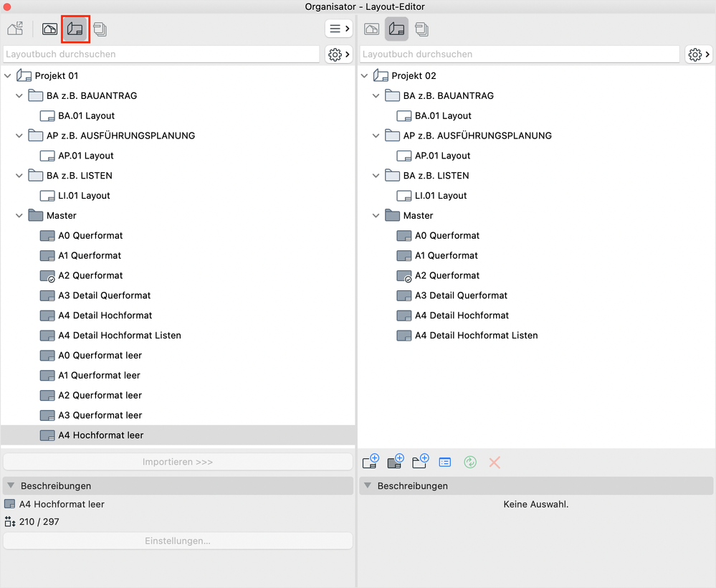Collapse AP z.B. AUSFÜHRUNGSPLANUNG folder in Projekt 02
Screen dimensions: 716x588
tap(376, 136)
